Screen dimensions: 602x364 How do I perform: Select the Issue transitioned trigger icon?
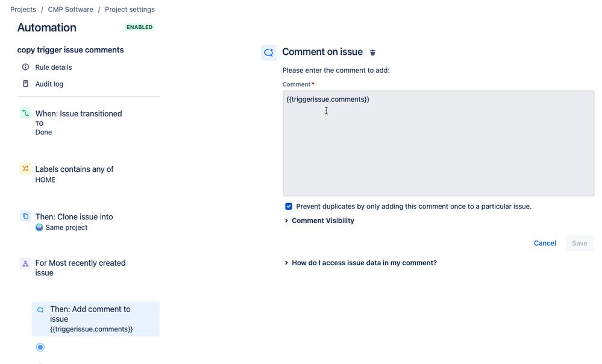tap(25, 113)
